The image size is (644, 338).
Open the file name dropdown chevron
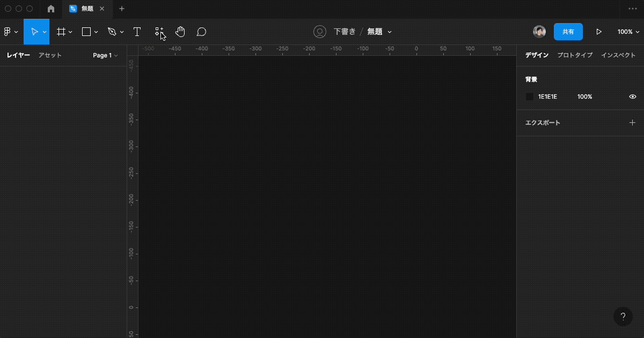tap(390, 32)
